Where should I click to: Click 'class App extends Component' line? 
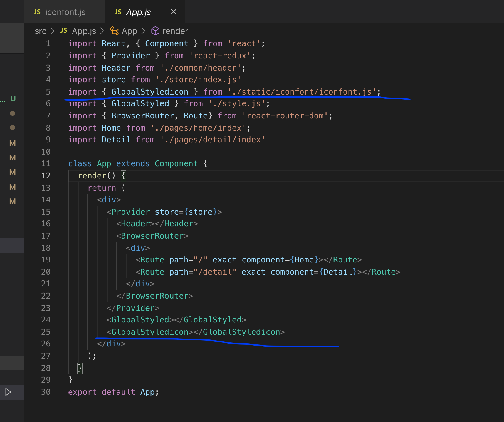click(138, 163)
